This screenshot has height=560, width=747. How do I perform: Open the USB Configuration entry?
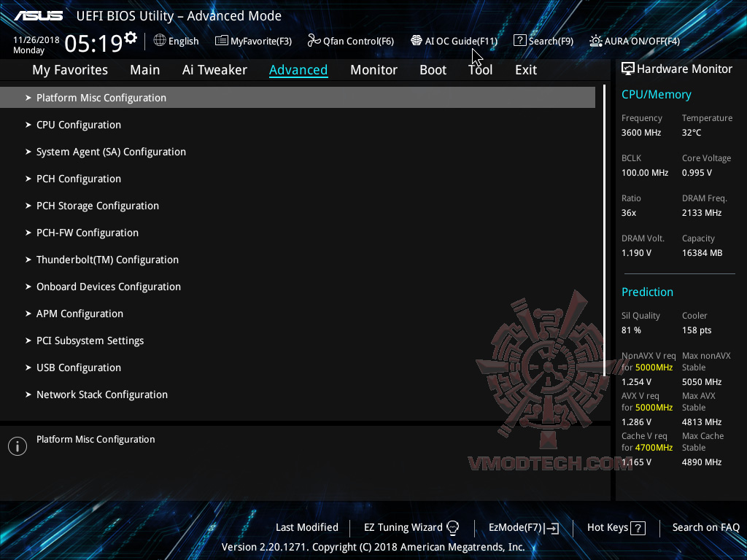pyautogui.click(x=79, y=367)
